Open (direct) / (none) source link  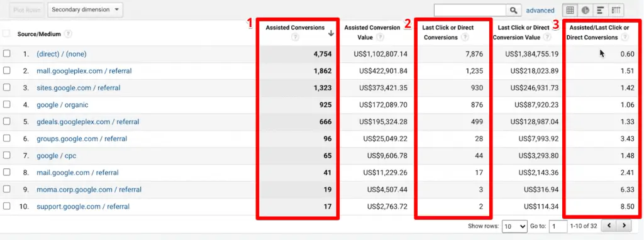(x=62, y=54)
